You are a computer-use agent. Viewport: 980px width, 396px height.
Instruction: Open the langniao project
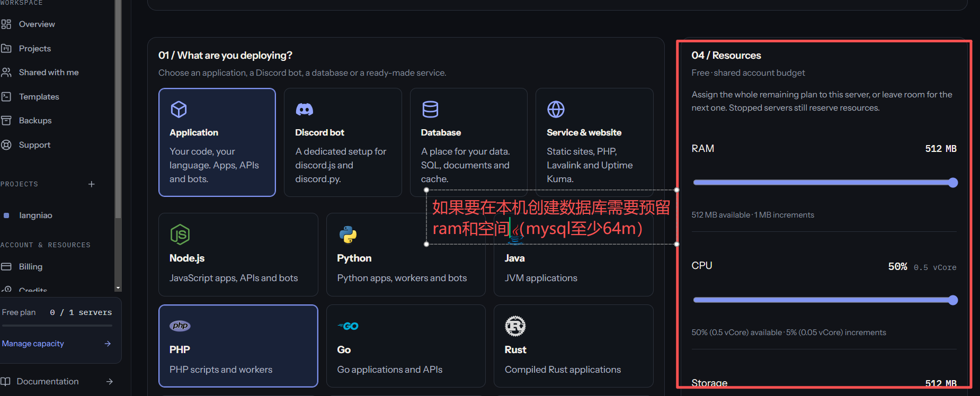[35, 215]
